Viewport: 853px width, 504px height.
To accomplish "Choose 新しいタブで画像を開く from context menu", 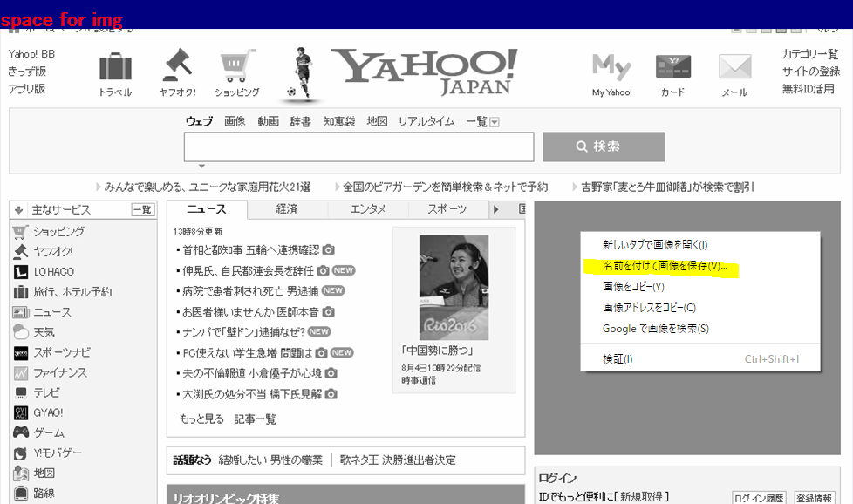I will (700, 245).
